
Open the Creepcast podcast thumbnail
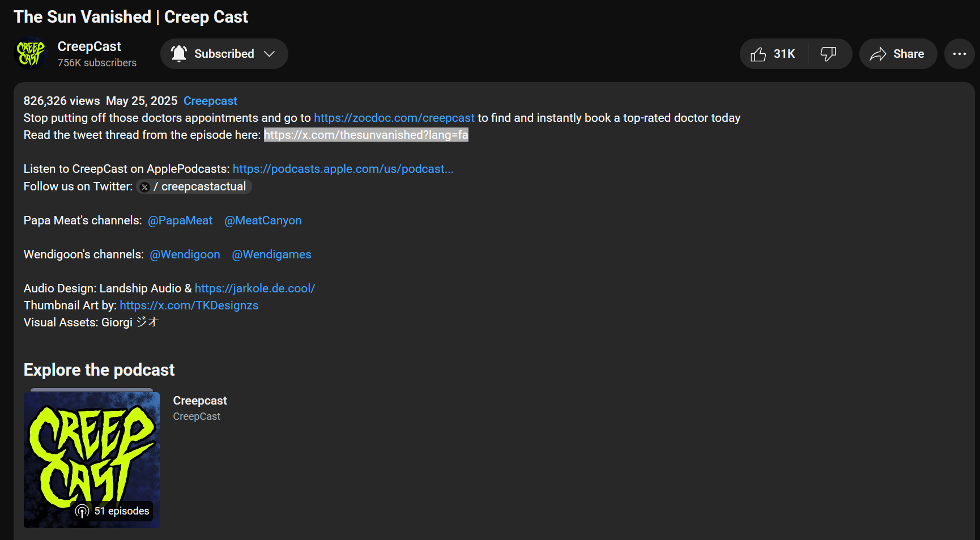pyautogui.click(x=92, y=459)
